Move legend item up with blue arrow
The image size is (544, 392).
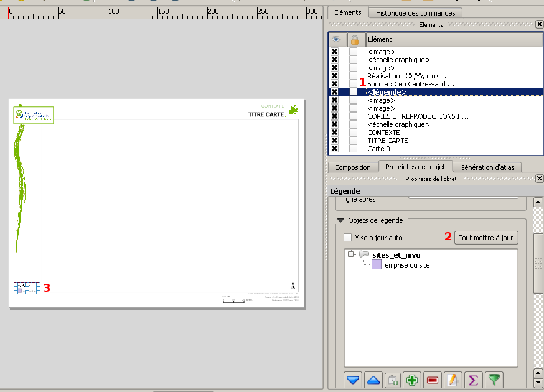click(x=373, y=380)
